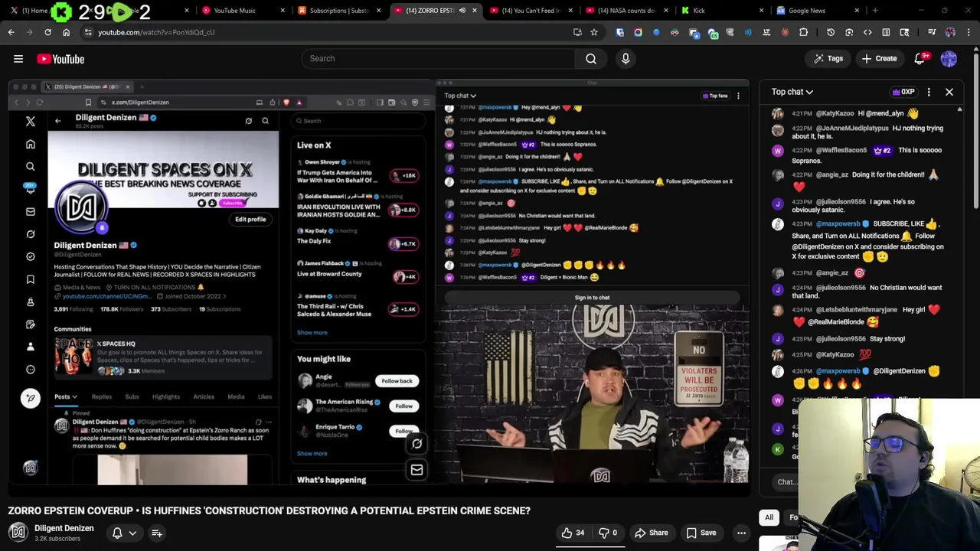Expand notification preferences caret beside bell

(132, 533)
